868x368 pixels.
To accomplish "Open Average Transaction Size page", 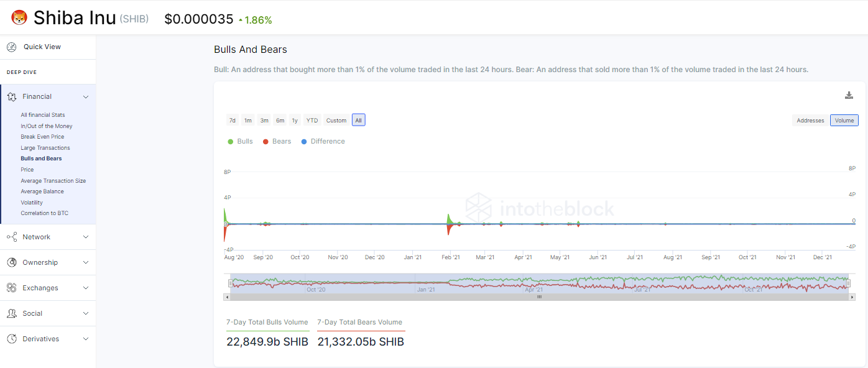I will point(53,181).
